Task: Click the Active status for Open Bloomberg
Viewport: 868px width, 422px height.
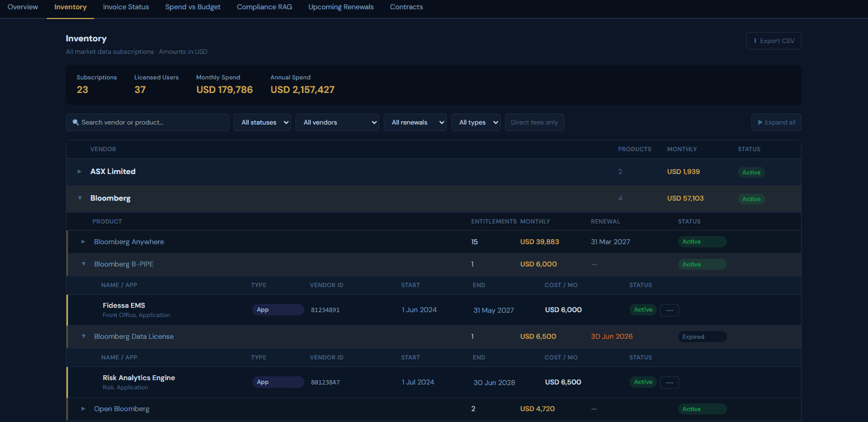Action: click(702, 409)
